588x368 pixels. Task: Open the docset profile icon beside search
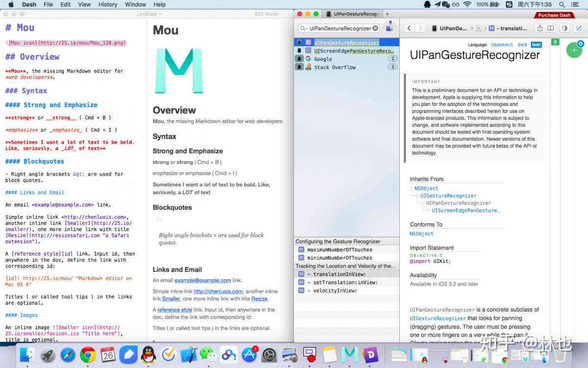(x=390, y=28)
